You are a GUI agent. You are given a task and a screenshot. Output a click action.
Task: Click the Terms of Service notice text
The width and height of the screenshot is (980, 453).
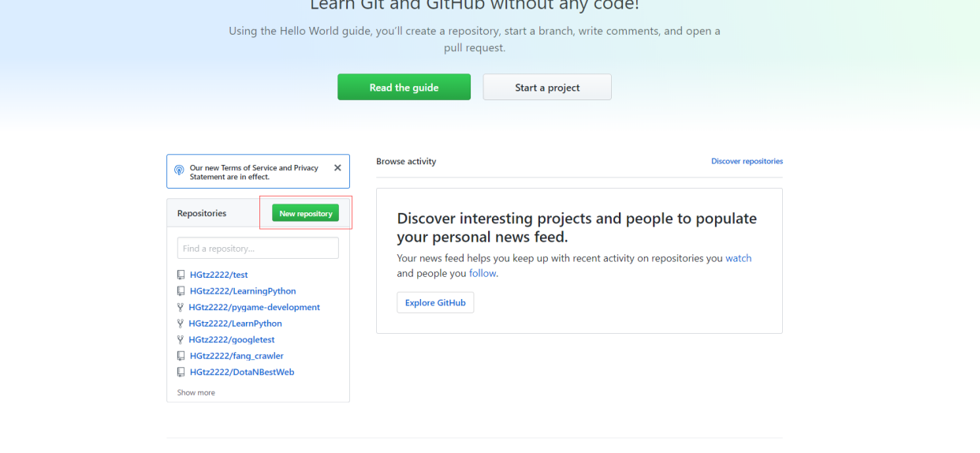[254, 172]
